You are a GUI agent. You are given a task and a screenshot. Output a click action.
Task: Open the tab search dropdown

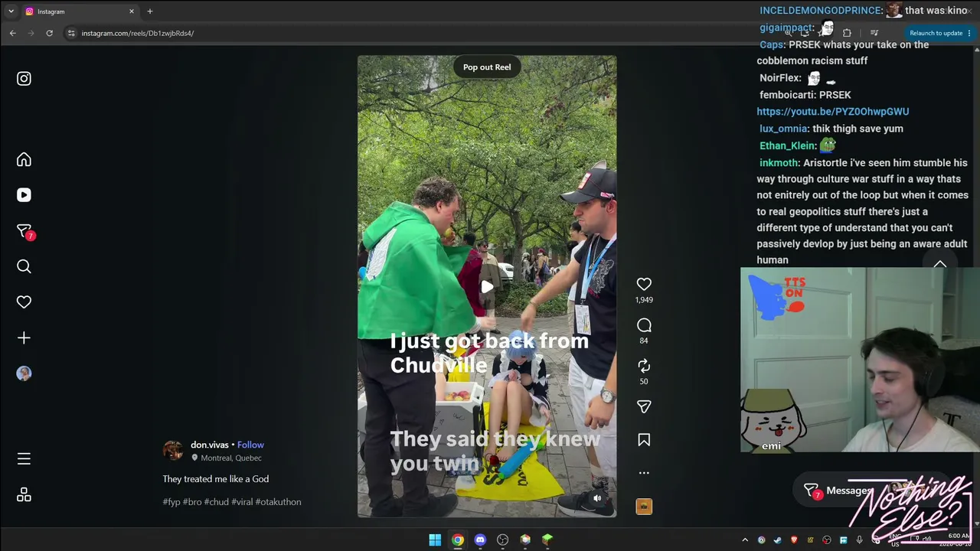[x=11, y=11]
